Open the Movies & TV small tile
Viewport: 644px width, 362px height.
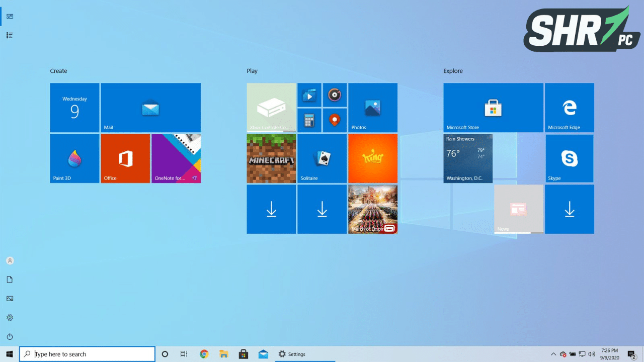click(x=309, y=95)
